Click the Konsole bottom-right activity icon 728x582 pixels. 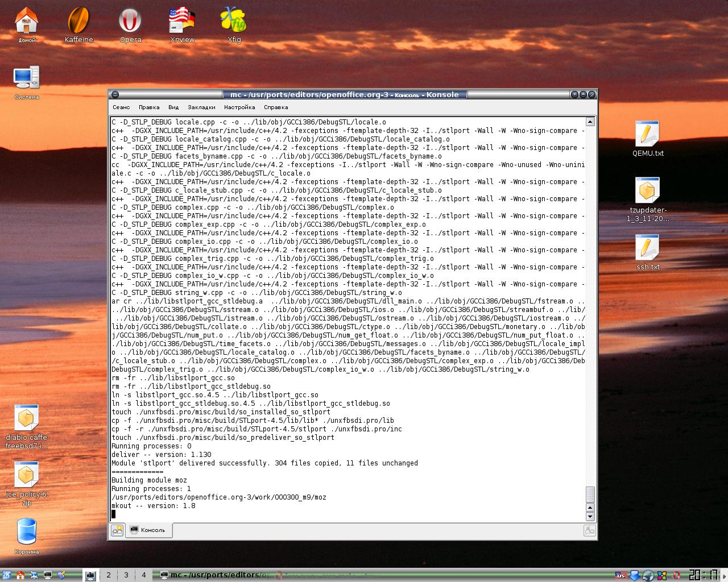click(589, 530)
